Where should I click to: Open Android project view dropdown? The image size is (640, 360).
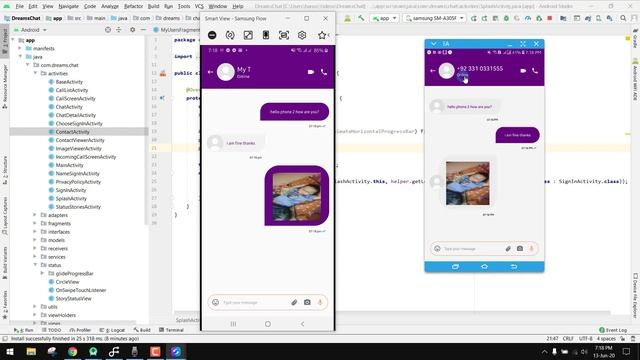tap(31, 30)
